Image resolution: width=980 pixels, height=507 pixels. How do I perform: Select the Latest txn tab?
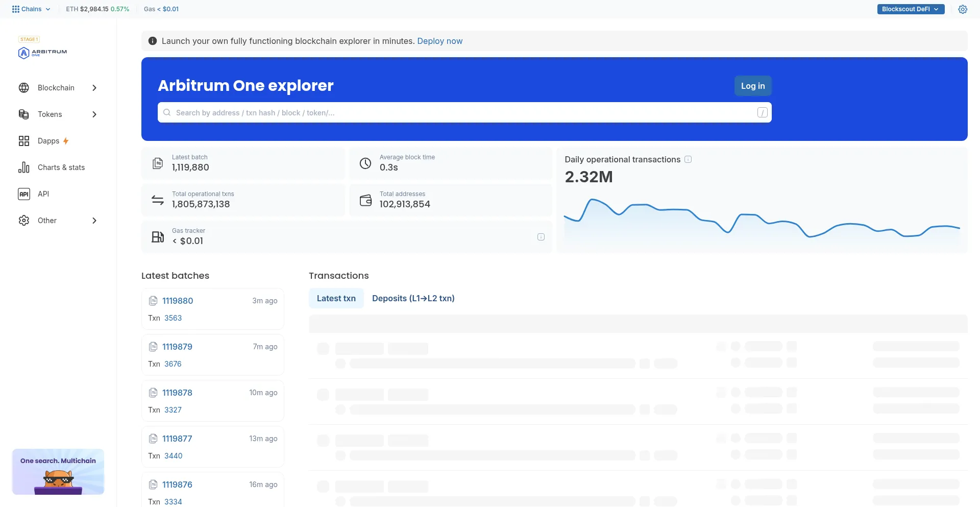click(x=335, y=298)
